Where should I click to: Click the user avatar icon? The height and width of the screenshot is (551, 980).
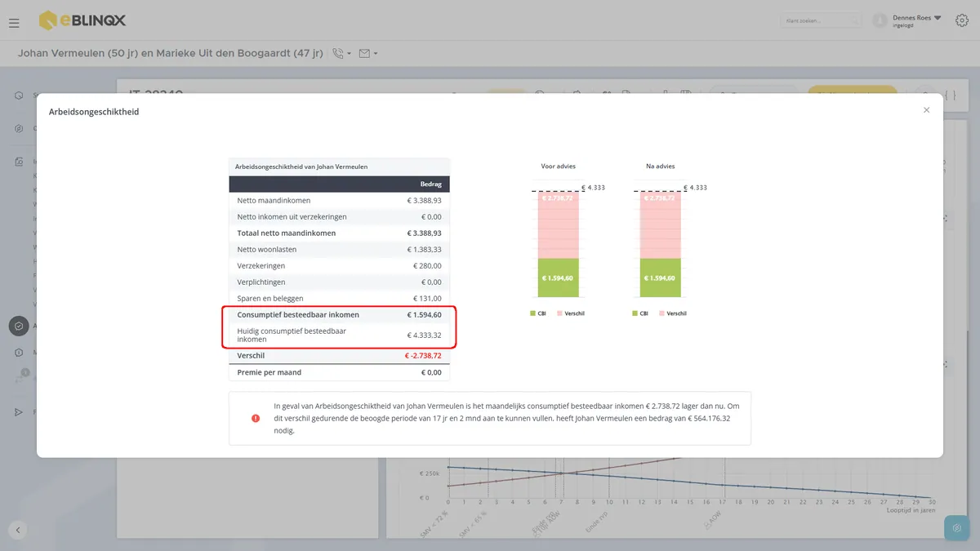[880, 20]
